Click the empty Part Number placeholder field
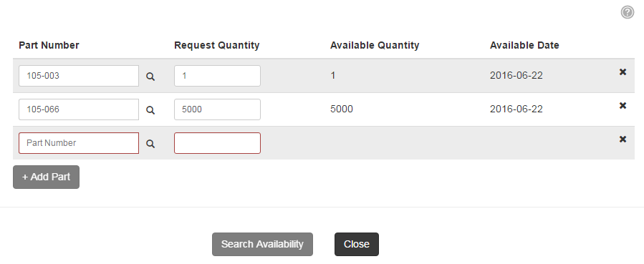This screenshot has height=264, width=644. (x=79, y=143)
